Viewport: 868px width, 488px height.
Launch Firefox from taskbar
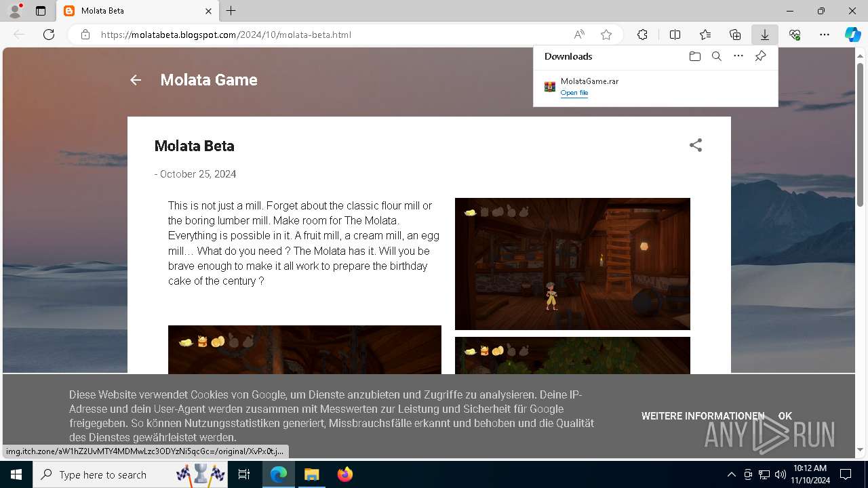[x=345, y=474]
